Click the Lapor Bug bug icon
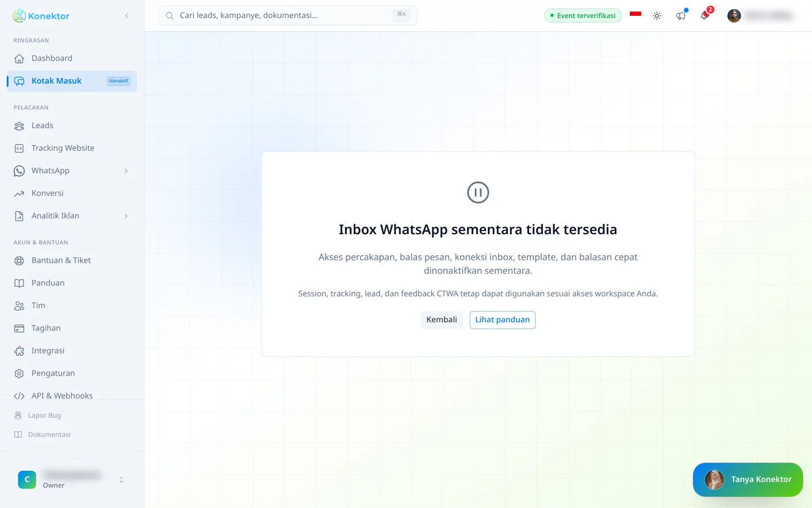 pos(18,415)
